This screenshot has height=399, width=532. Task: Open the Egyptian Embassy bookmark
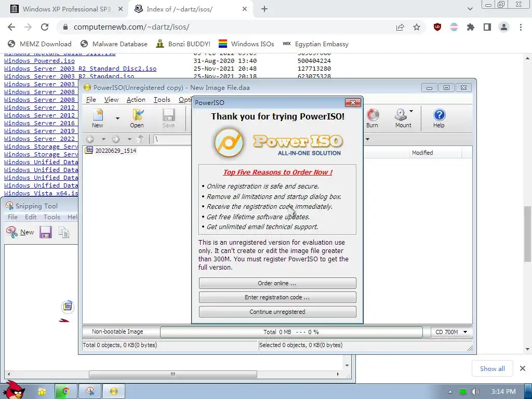click(316, 44)
